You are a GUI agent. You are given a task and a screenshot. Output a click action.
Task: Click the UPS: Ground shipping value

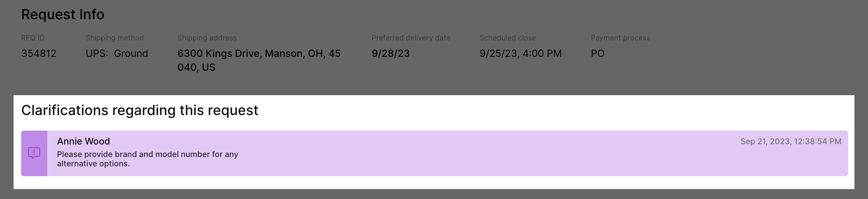click(x=117, y=54)
